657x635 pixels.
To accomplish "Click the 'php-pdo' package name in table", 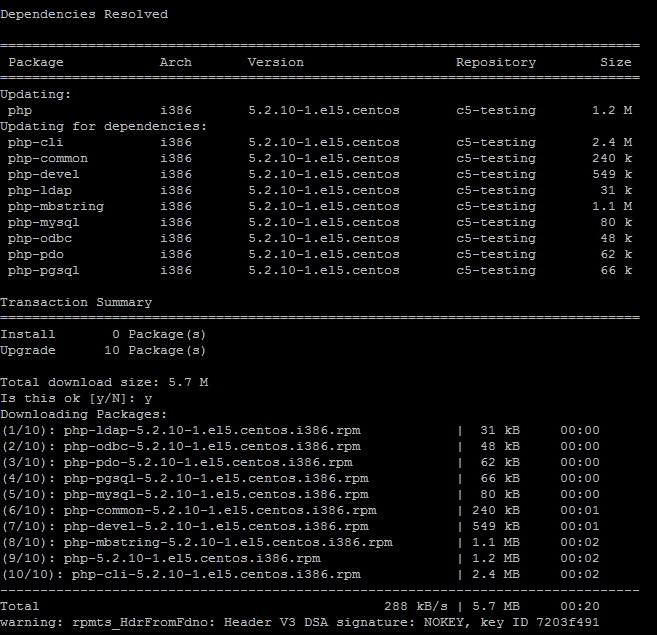I will pos(36,254).
